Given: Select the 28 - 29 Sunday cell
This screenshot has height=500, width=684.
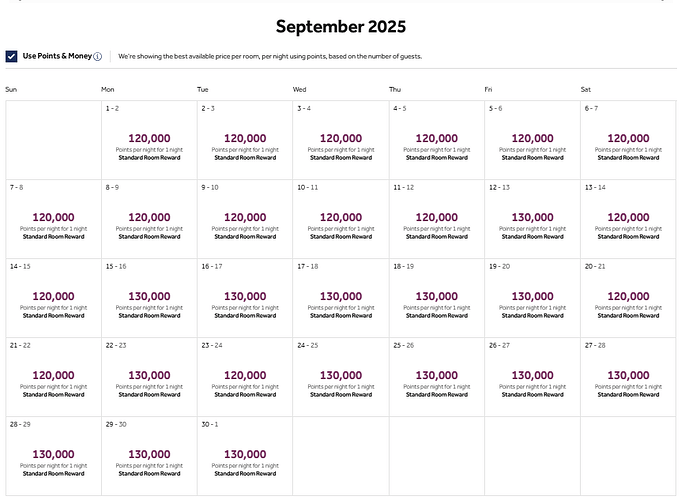Looking at the screenshot, I should click(x=54, y=456).
